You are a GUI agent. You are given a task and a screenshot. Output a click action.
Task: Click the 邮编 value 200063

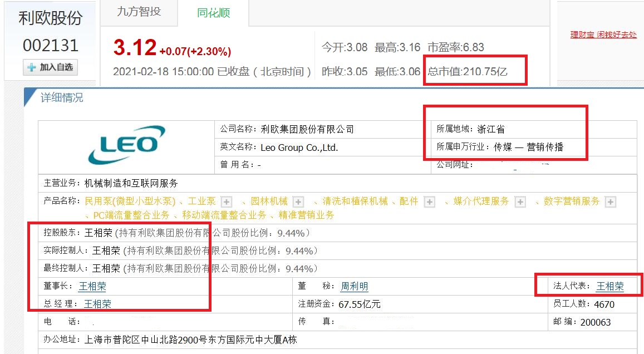click(596, 322)
